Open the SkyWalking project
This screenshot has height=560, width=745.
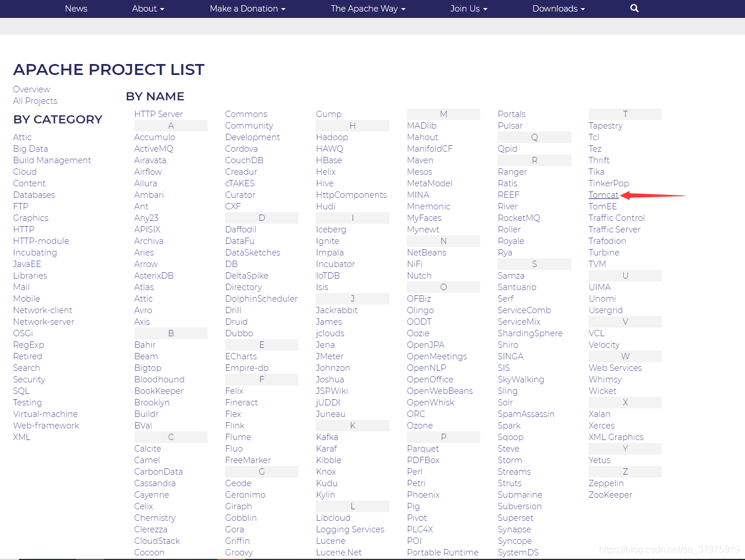[x=521, y=379]
